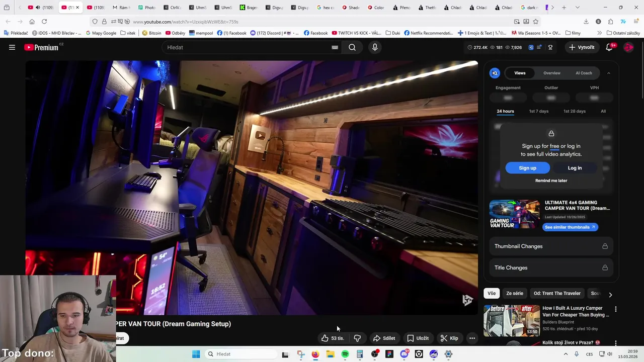The image size is (644, 362).
Task: Open the Firefox downloads arrow
Action: pyautogui.click(x=586, y=22)
